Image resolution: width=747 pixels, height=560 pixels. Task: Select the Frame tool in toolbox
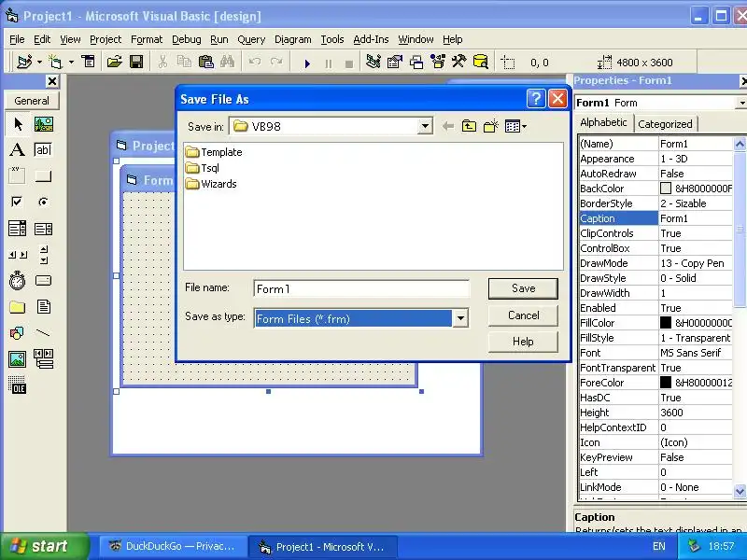(18, 175)
